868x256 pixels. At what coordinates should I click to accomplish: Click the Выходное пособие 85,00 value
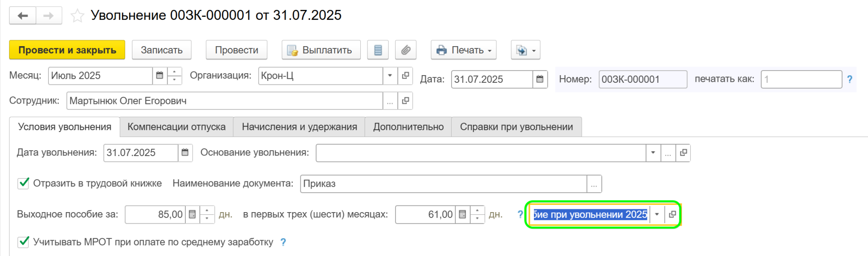(155, 214)
